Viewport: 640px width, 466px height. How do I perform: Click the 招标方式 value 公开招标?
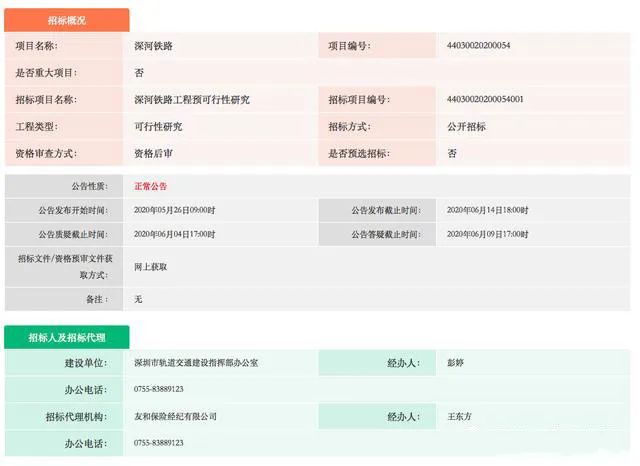click(466, 127)
